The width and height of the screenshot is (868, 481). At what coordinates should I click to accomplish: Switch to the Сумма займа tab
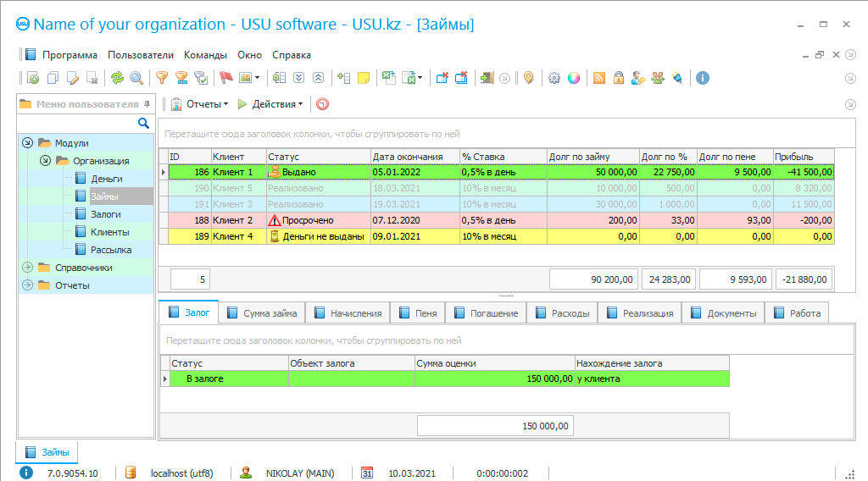click(263, 313)
